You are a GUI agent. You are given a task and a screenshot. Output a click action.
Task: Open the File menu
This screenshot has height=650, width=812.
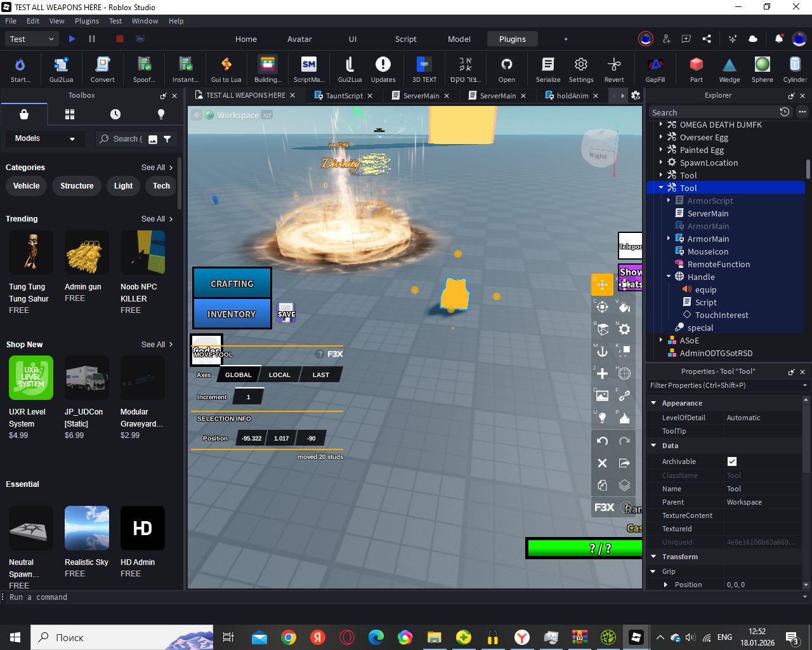(11, 21)
